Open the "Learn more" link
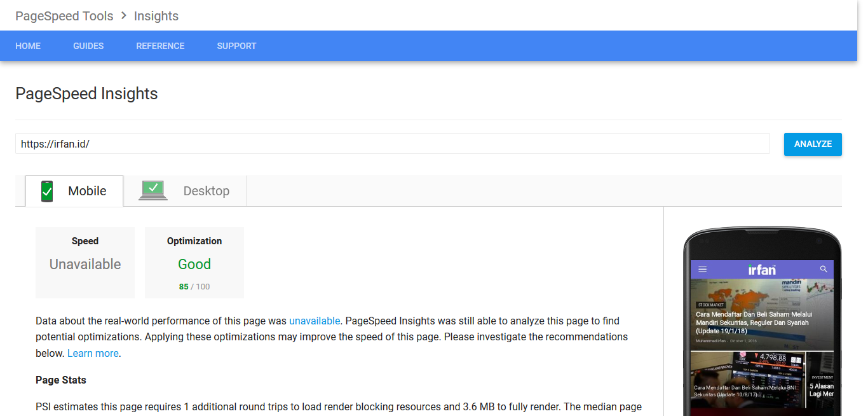 (x=93, y=353)
